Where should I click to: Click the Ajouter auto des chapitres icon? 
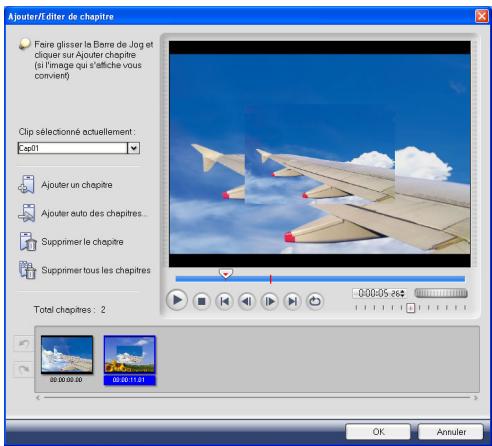pos(27,213)
